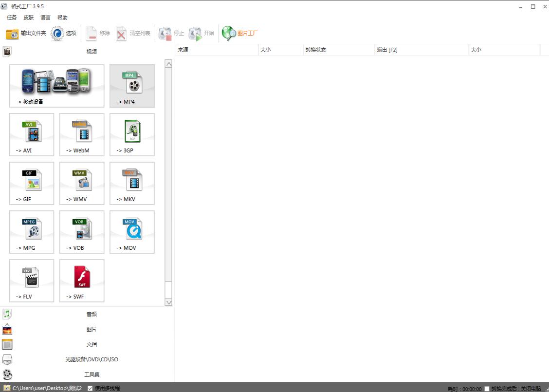Click the 耗时 00:00:00 elapsed time
This screenshot has width=549, height=392.
pyautogui.click(x=465, y=389)
